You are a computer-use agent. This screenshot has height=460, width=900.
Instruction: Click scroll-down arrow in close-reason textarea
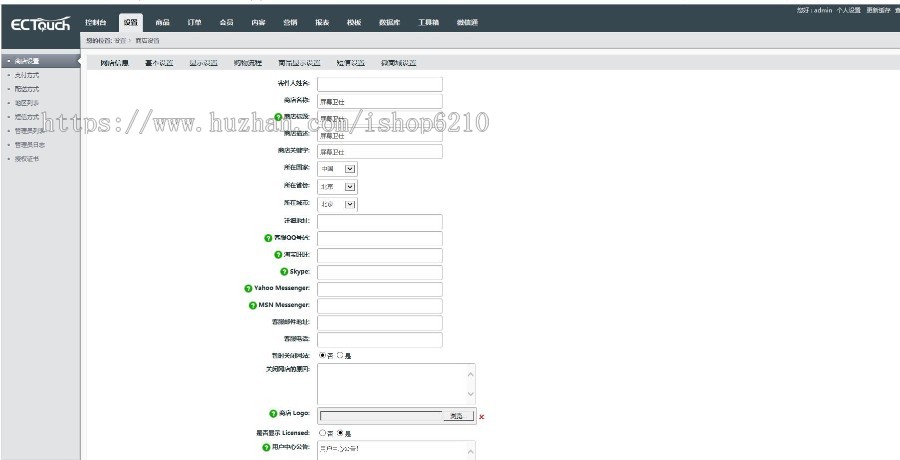pyautogui.click(x=471, y=395)
